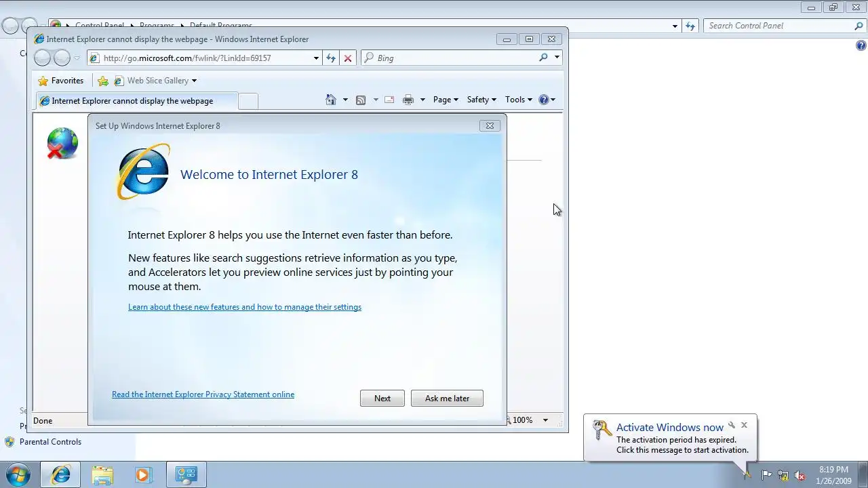Click the 'Done' status bar text
The image size is (868, 488).
click(43, 421)
